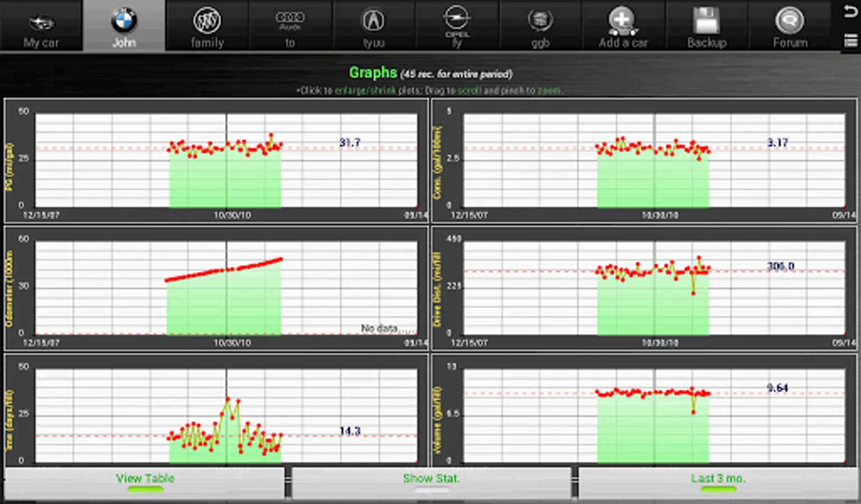Select the tyuu Acura car tab

click(x=373, y=26)
